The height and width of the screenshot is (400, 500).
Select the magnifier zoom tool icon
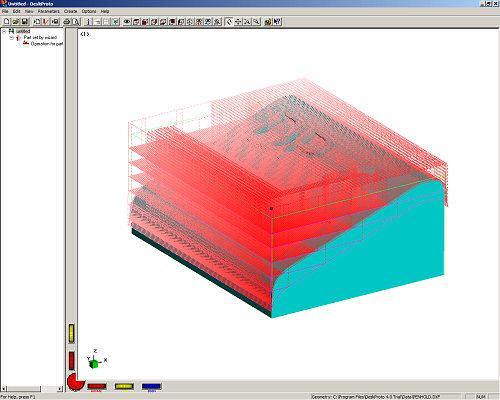[x=256, y=22]
